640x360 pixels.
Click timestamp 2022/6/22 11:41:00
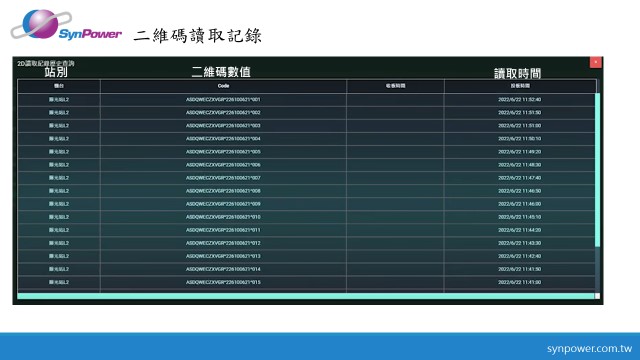(520, 282)
